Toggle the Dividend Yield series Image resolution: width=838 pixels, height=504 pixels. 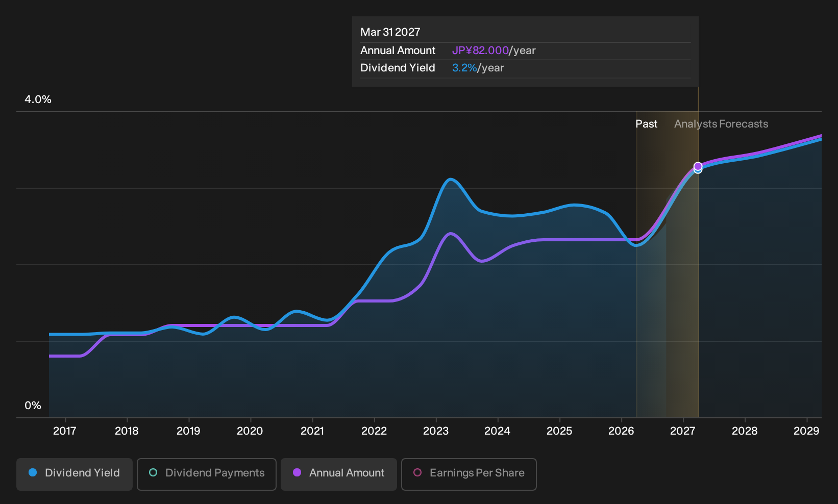click(75, 474)
